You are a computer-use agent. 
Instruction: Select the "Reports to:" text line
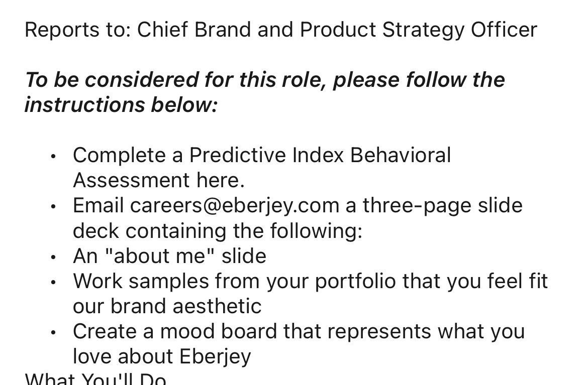point(281,30)
